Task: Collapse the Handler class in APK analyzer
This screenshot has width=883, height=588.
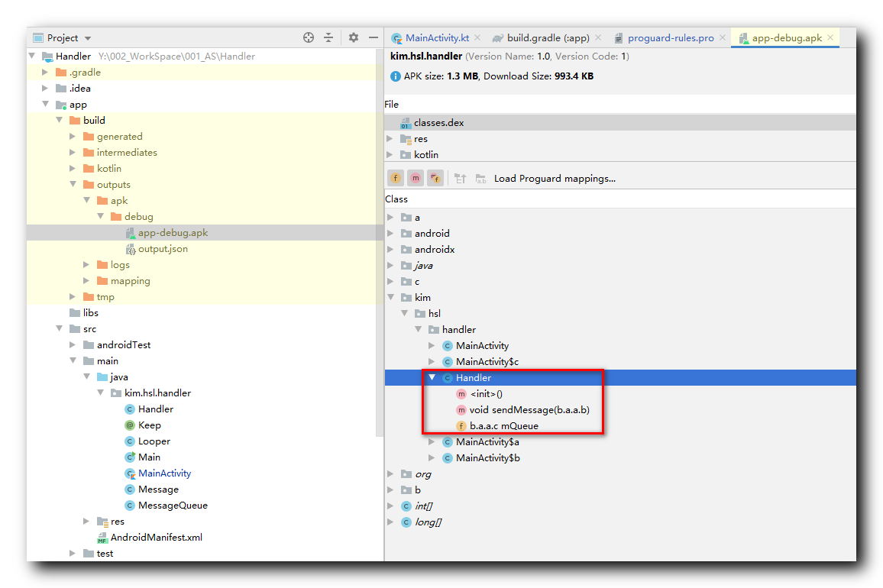Action: coord(432,377)
